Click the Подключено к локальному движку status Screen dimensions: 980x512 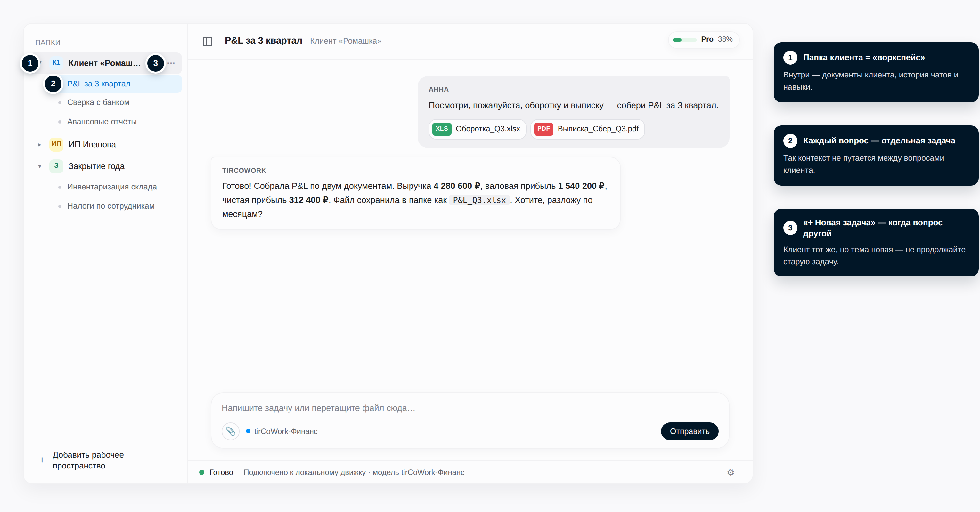pos(354,472)
